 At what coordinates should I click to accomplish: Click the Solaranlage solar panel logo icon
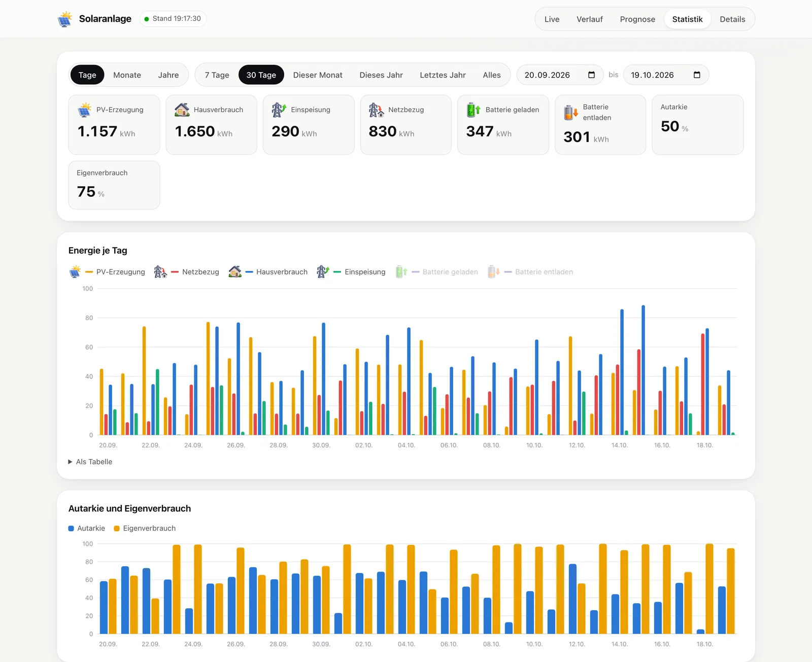[64, 19]
